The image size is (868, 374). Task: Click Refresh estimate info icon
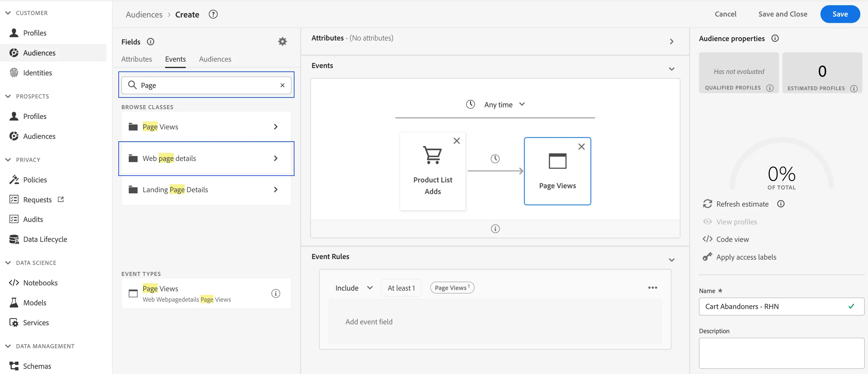(781, 204)
